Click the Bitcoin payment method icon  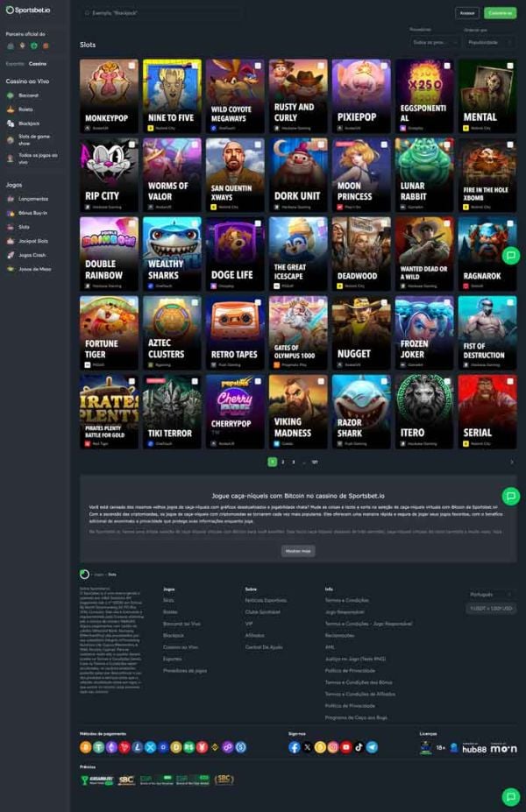tap(86, 747)
